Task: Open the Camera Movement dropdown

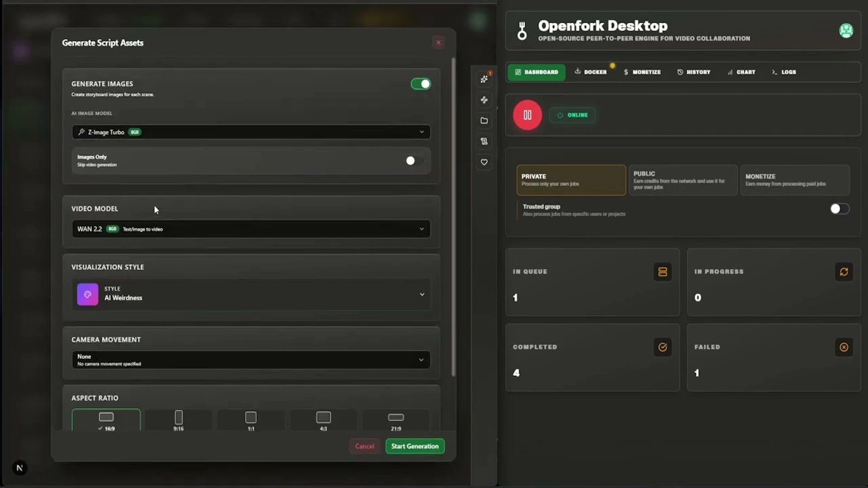Action: pos(251,360)
